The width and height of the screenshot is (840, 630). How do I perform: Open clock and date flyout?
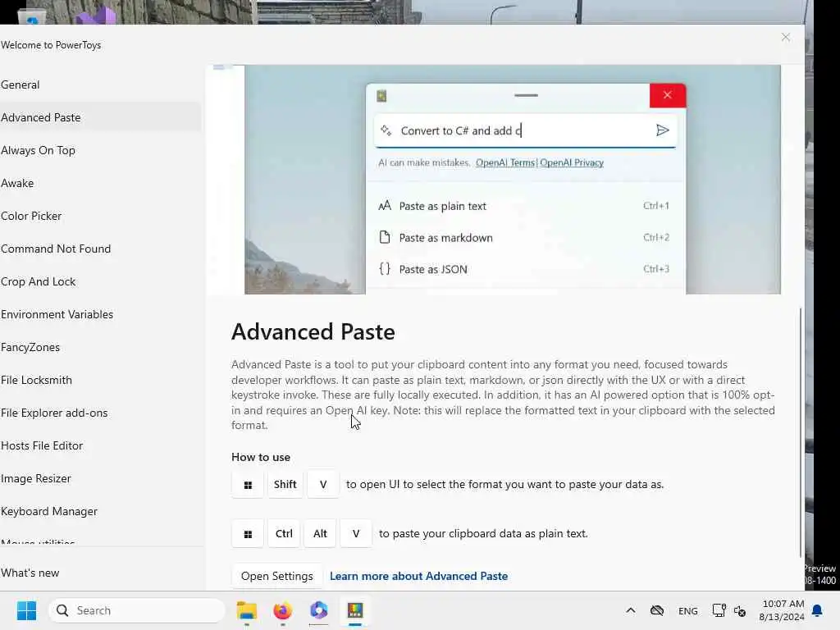pyautogui.click(x=782, y=610)
